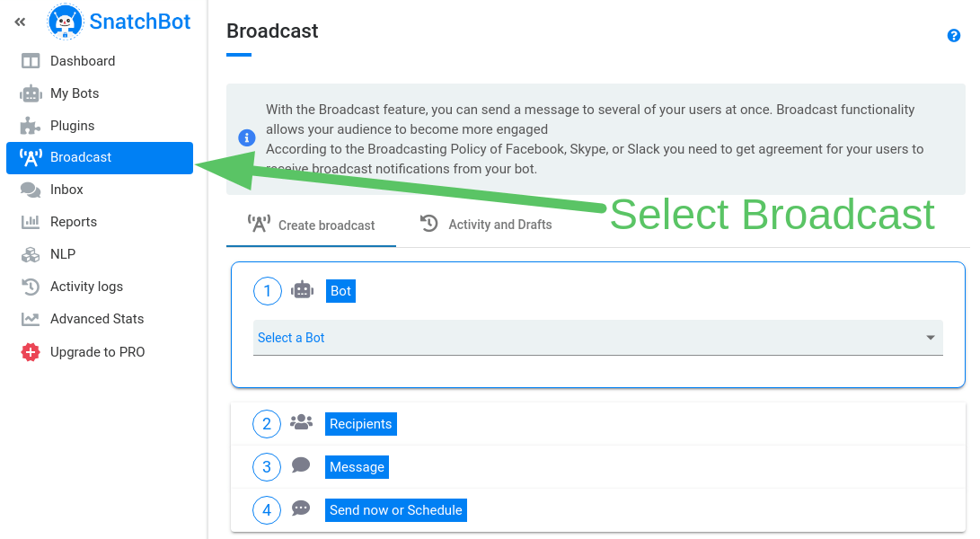Image resolution: width=980 pixels, height=539 pixels.
Task: Collapse the sidebar with the double-chevron
Action: pos(20,22)
